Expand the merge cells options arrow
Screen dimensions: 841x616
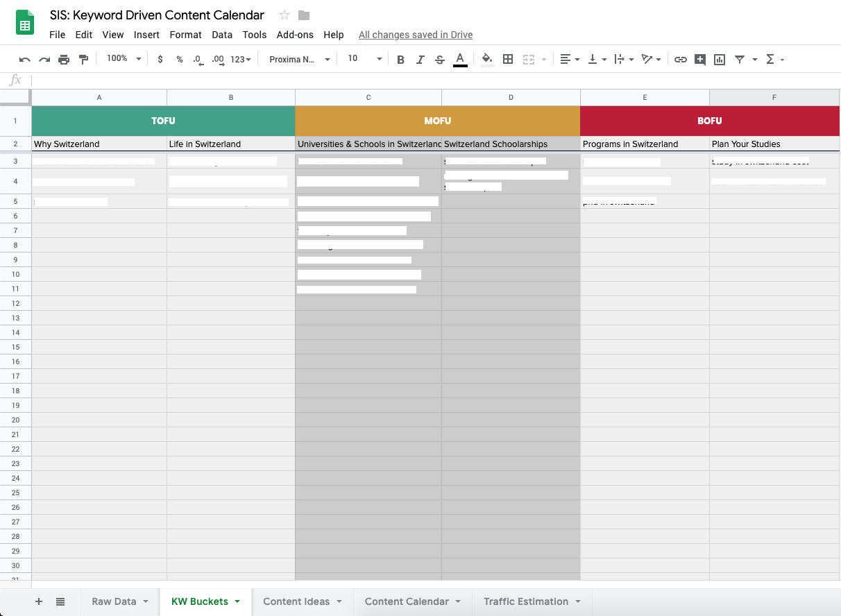click(544, 60)
